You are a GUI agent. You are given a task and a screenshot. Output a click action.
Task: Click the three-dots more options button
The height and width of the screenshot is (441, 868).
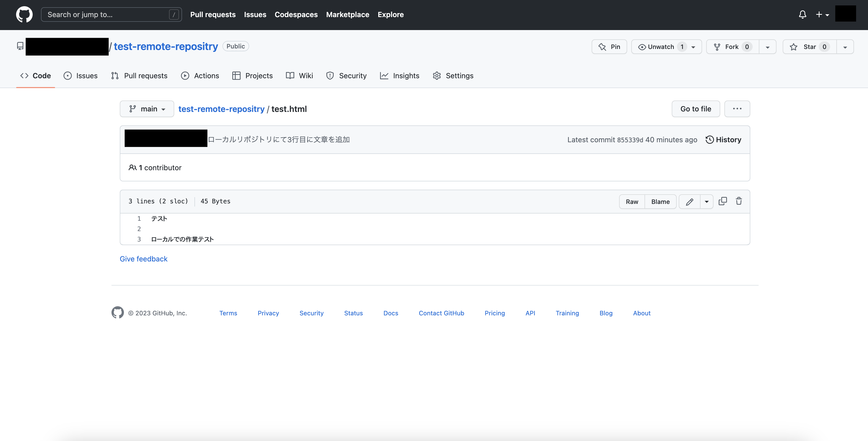point(737,109)
